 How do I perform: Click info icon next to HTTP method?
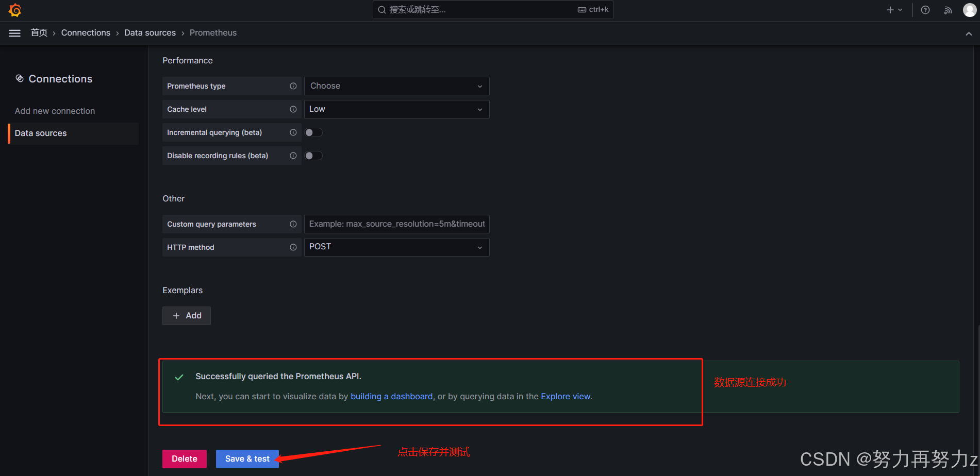coord(293,247)
